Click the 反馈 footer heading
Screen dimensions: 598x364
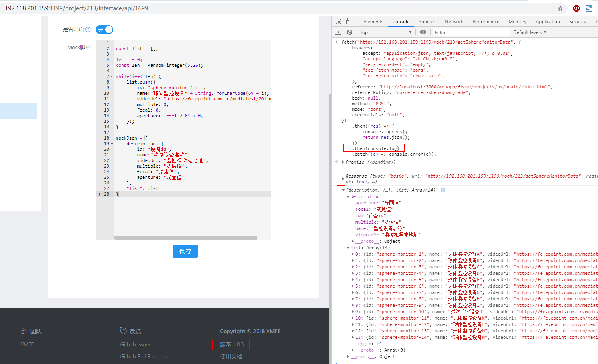pos(135,331)
